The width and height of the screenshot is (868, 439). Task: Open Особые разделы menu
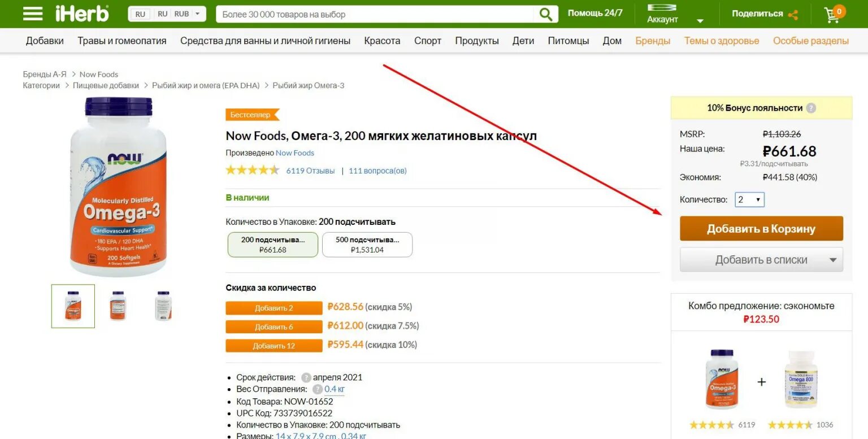tap(811, 41)
